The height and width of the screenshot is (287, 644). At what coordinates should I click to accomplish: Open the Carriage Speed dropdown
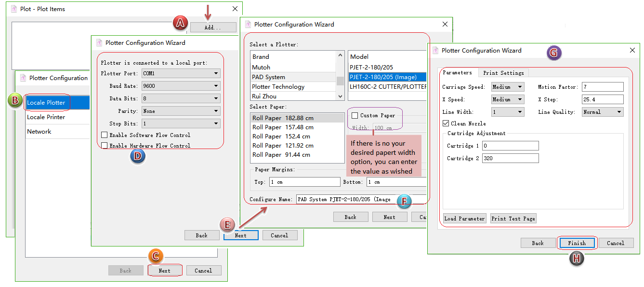(x=508, y=87)
